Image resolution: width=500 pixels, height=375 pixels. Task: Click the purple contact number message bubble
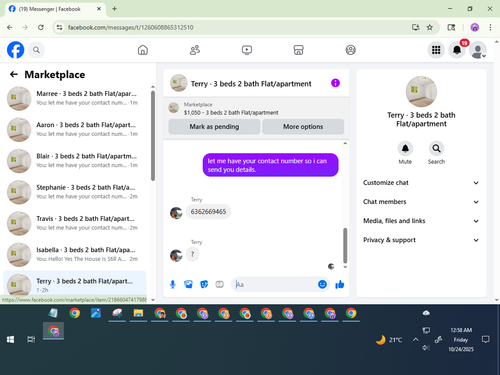point(271,165)
